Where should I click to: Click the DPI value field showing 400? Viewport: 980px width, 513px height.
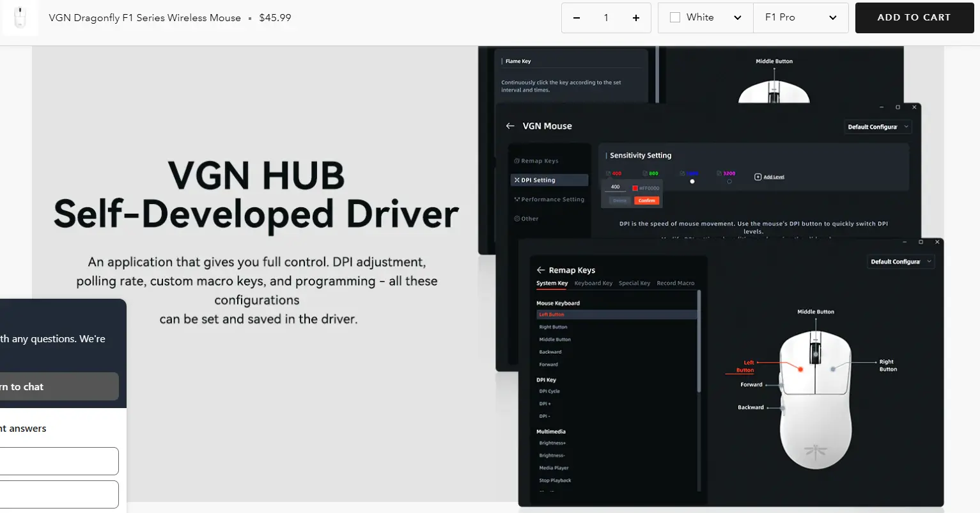click(615, 187)
